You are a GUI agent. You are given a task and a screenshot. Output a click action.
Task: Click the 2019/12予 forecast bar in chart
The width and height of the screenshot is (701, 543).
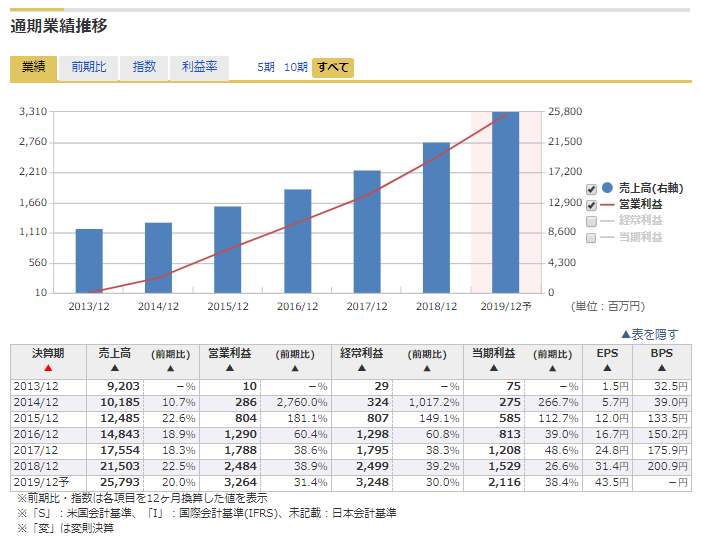click(x=506, y=200)
